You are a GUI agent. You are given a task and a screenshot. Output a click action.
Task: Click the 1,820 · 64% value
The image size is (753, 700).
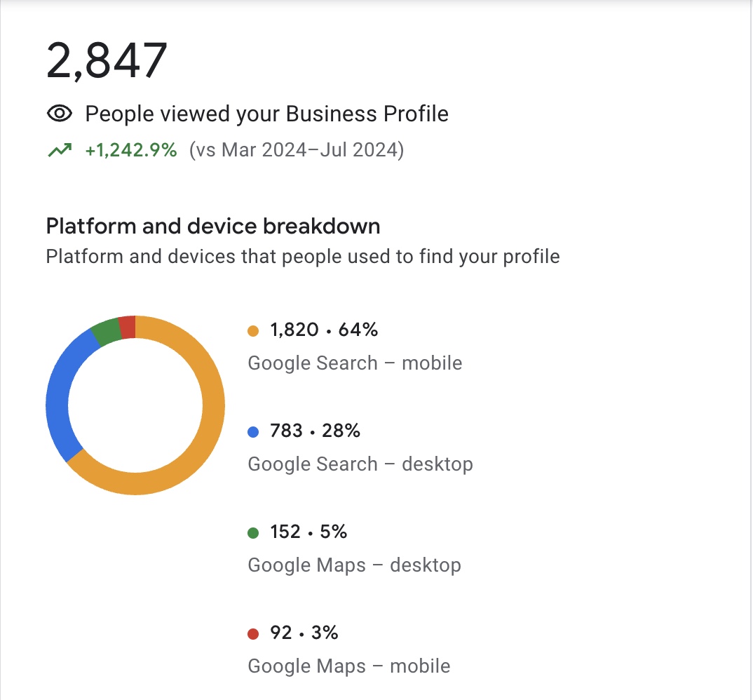coord(324,330)
